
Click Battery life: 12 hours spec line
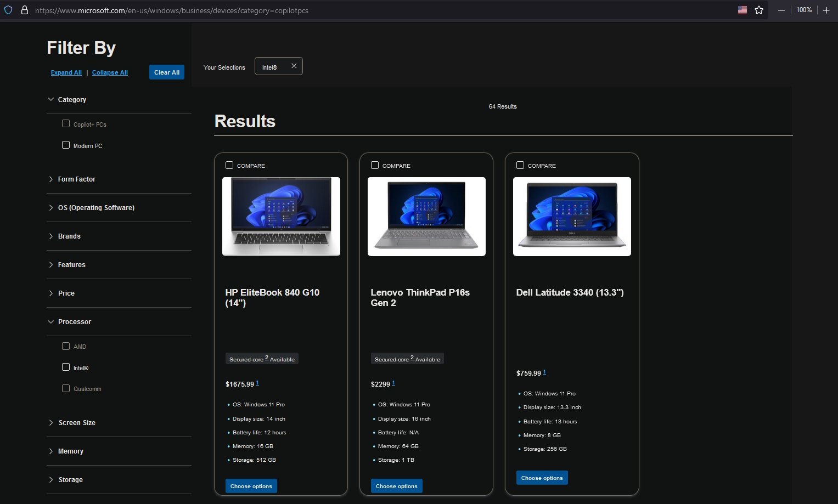click(259, 433)
